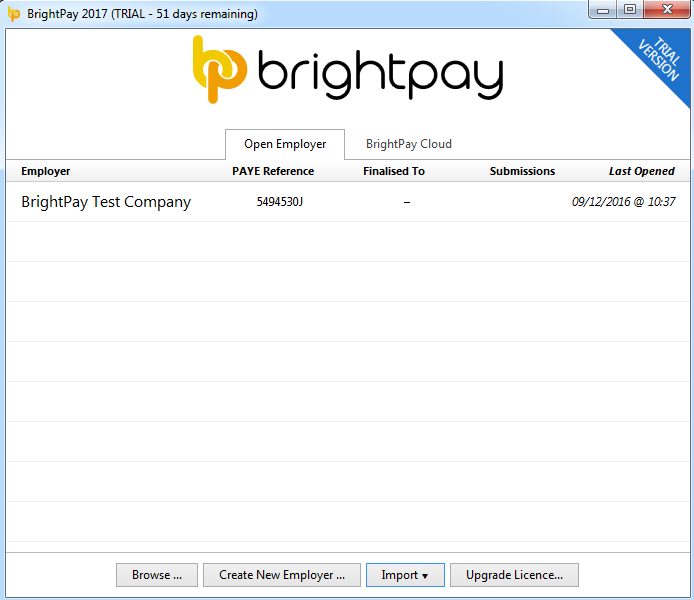Click the PAYE reference 5494530J
This screenshot has width=694, height=600.
pyautogui.click(x=280, y=202)
